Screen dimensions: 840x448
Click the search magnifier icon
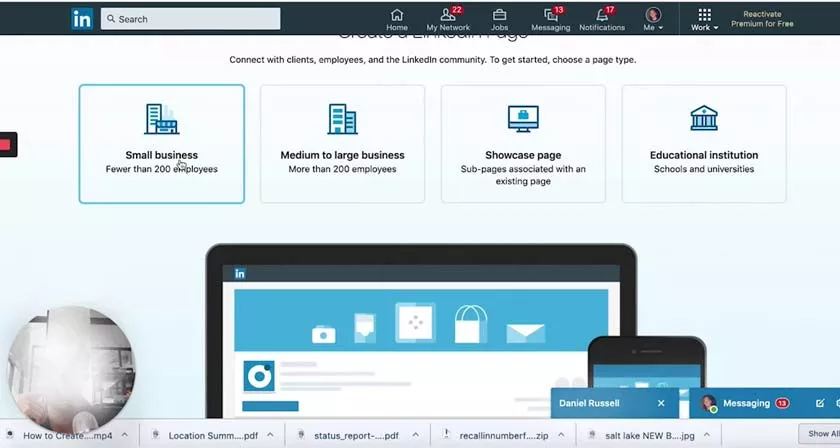click(111, 19)
